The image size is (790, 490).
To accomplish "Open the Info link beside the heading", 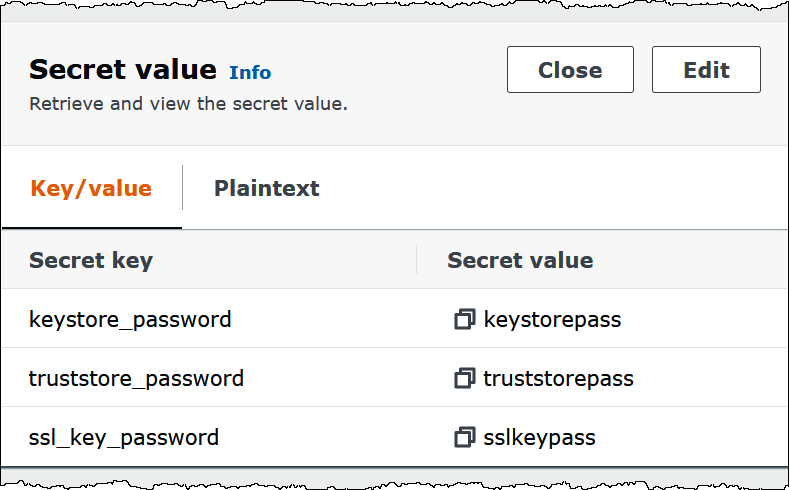I will click(250, 72).
